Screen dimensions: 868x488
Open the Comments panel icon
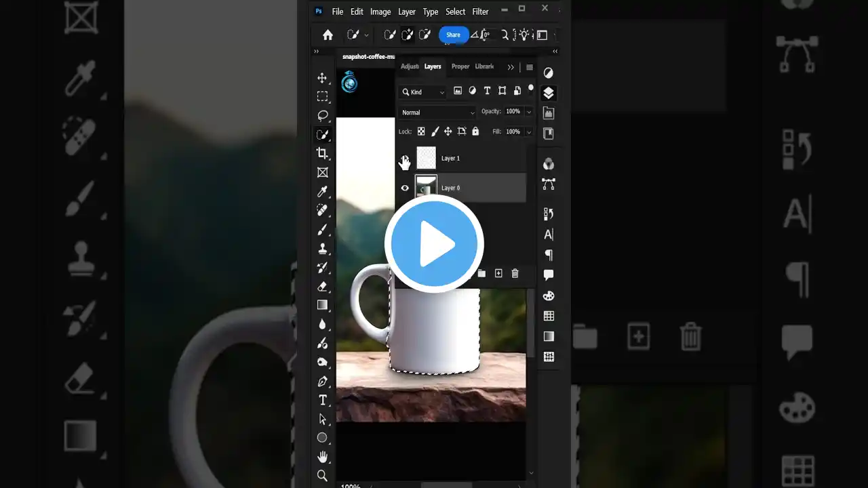tap(549, 275)
